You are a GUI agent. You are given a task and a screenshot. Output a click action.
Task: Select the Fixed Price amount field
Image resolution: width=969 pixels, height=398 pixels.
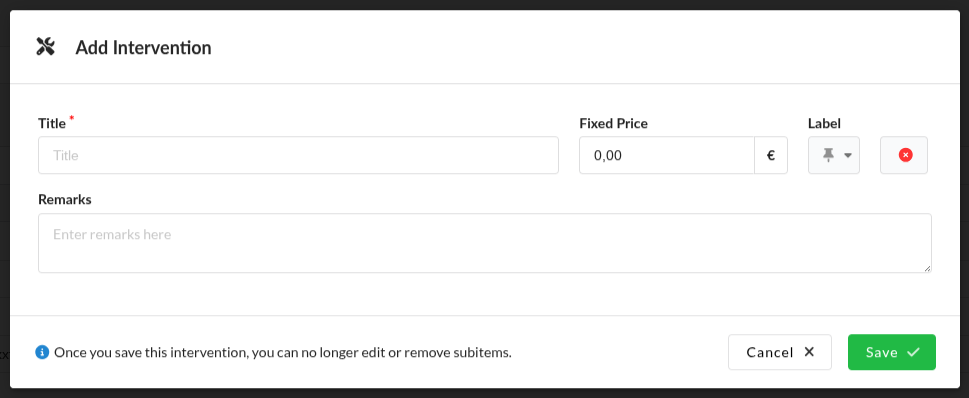click(667, 155)
